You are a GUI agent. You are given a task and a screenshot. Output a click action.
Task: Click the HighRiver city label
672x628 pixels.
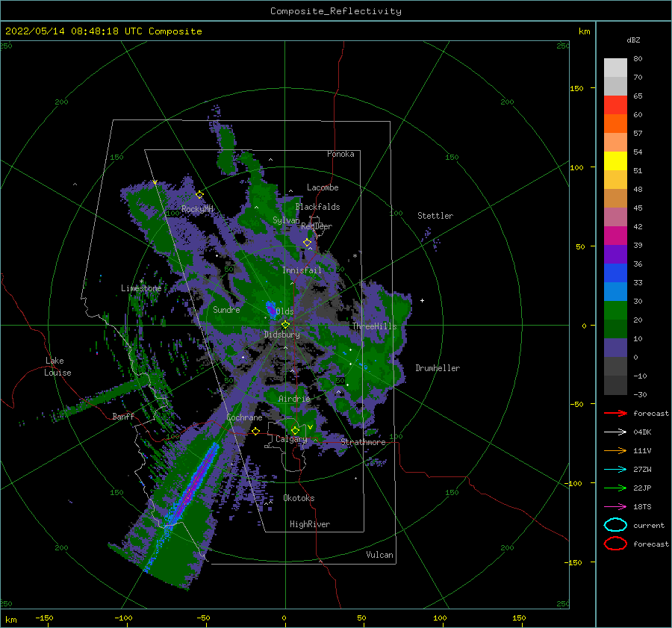point(310,524)
